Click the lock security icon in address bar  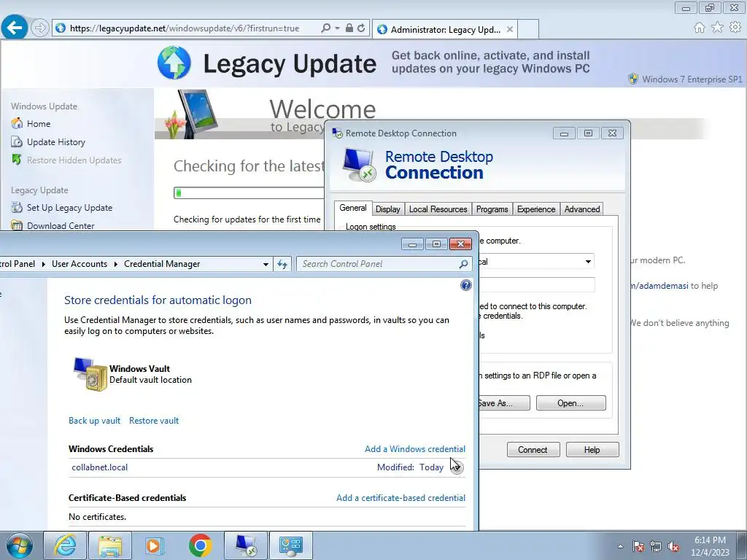click(x=349, y=28)
